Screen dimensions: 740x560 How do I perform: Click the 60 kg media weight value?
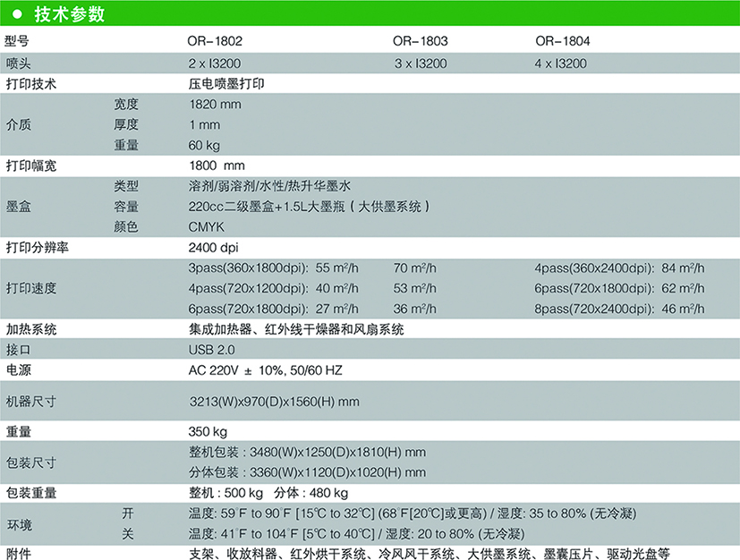[x=204, y=145]
